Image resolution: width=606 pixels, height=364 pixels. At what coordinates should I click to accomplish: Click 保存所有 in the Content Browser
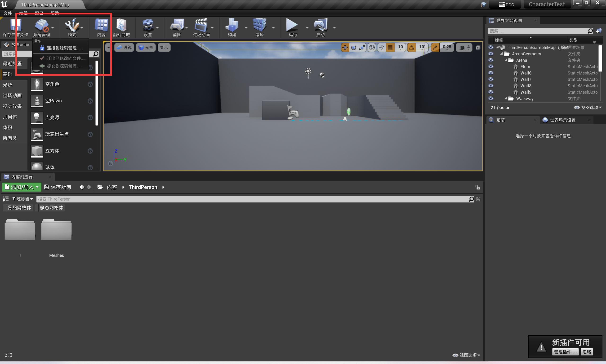[58, 187]
